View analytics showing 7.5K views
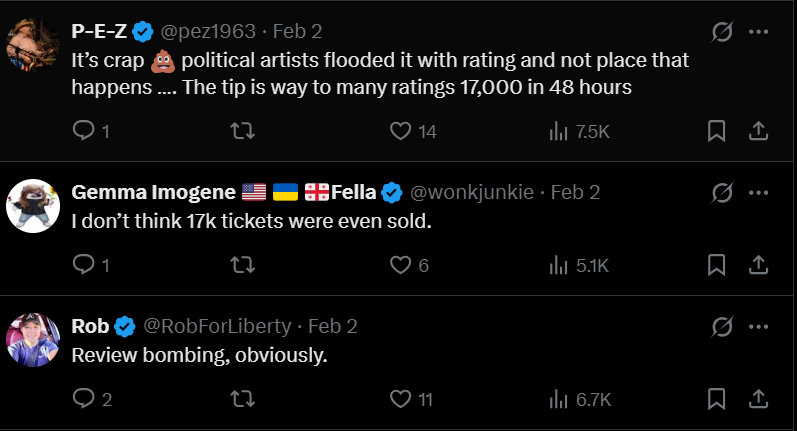This screenshot has width=797, height=431. pyautogui.click(x=579, y=131)
